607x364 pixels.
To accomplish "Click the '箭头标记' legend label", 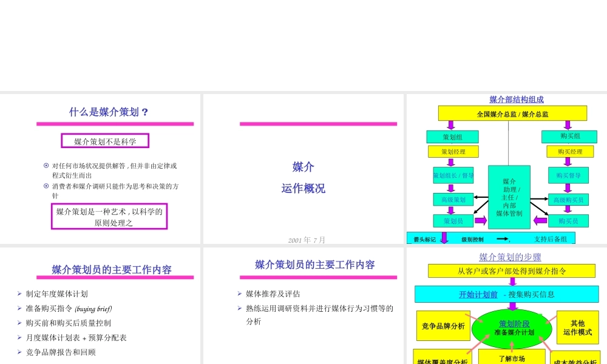I will click(425, 240).
